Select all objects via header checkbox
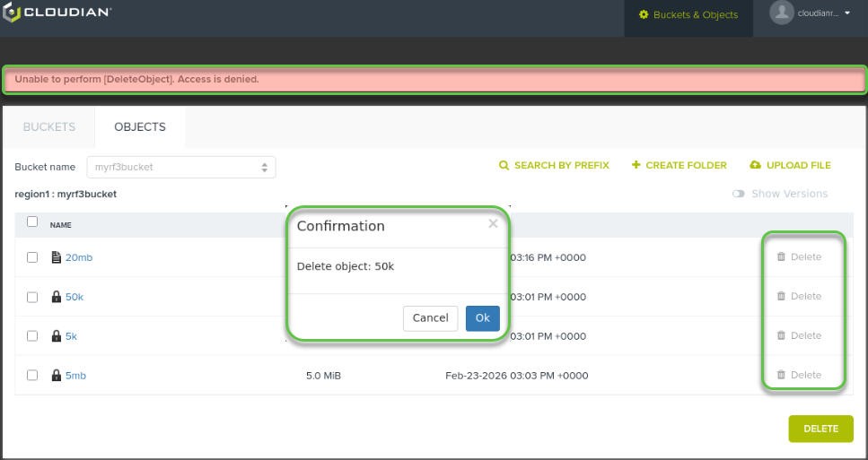 (x=32, y=222)
